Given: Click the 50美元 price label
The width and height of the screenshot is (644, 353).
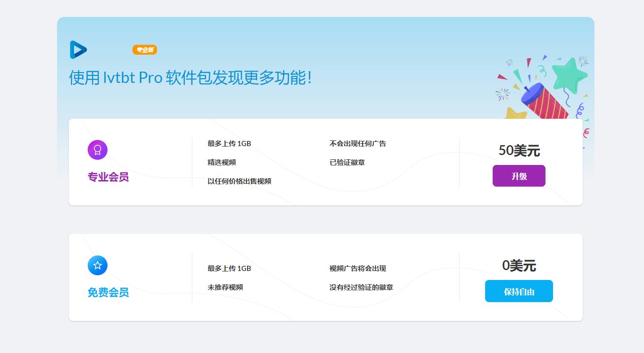Looking at the screenshot, I should (519, 151).
